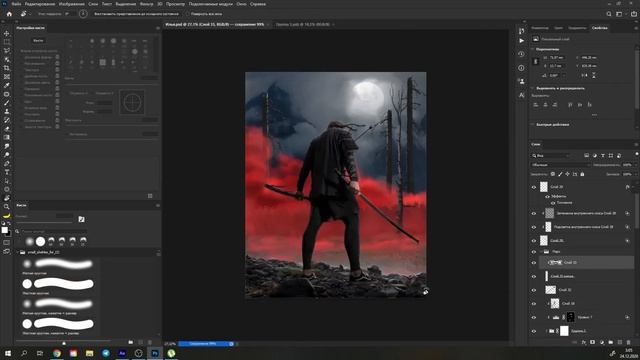
Task: Click the Кисти button in brush settings
Action: point(38,41)
